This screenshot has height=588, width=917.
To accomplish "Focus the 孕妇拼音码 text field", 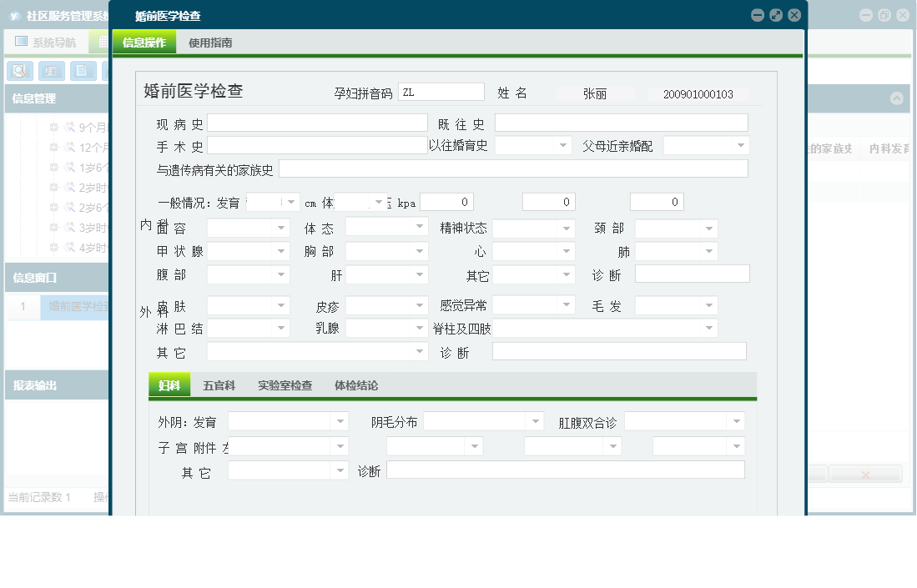I will 441,93.
